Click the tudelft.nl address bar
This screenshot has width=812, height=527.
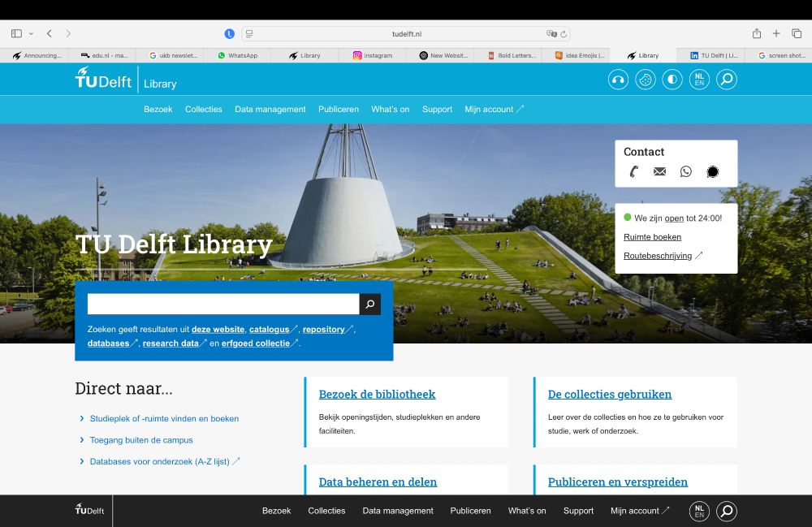[407, 33]
